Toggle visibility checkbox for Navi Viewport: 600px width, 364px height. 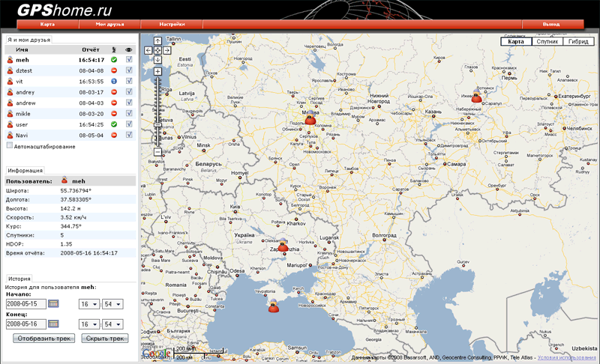pyautogui.click(x=129, y=135)
